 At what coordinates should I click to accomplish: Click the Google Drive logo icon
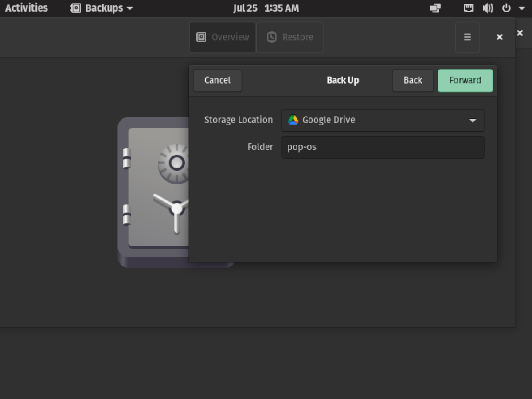coord(293,120)
